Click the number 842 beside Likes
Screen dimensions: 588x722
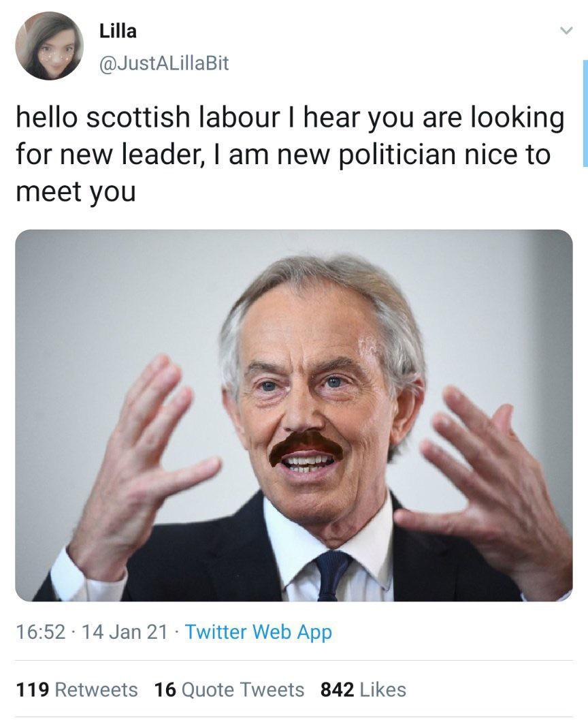pyautogui.click(x=337, y=689)
